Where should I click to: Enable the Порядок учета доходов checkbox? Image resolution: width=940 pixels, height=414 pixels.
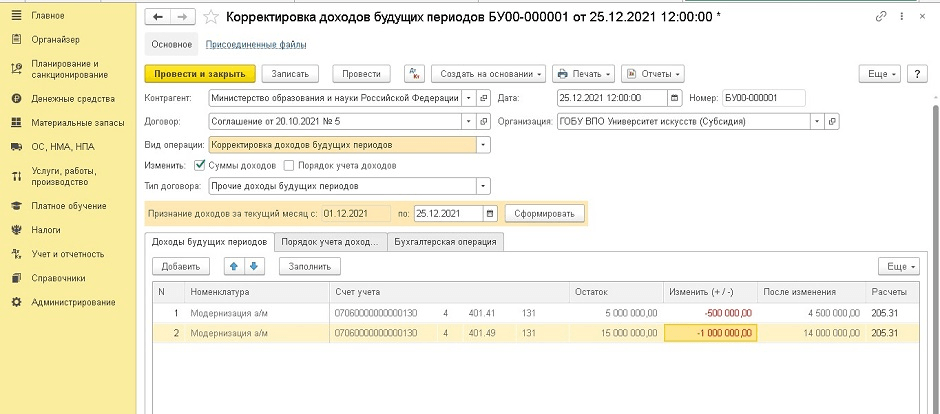289,165
